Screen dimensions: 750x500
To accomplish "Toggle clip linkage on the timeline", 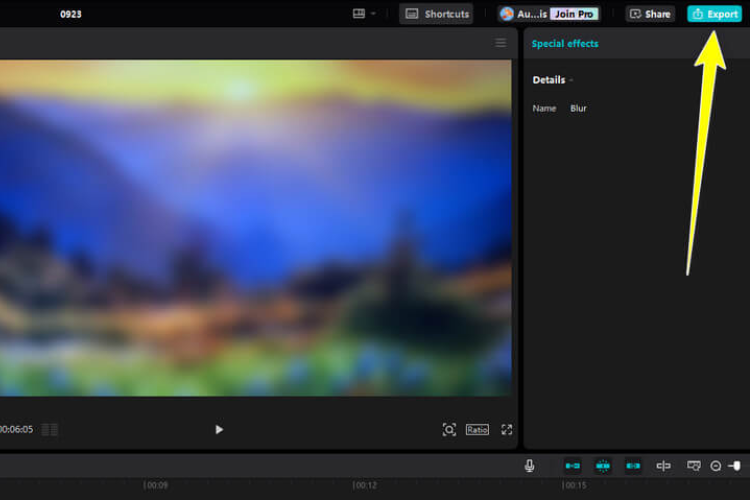I will point(633,466).
